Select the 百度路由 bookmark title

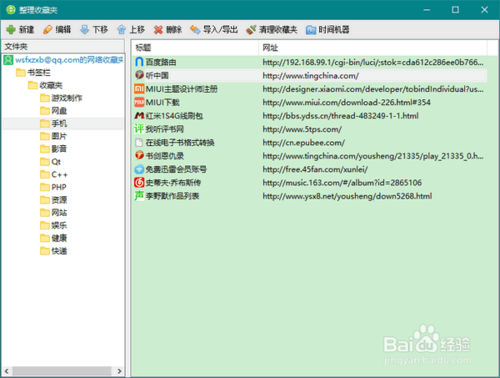pos(161,62)
